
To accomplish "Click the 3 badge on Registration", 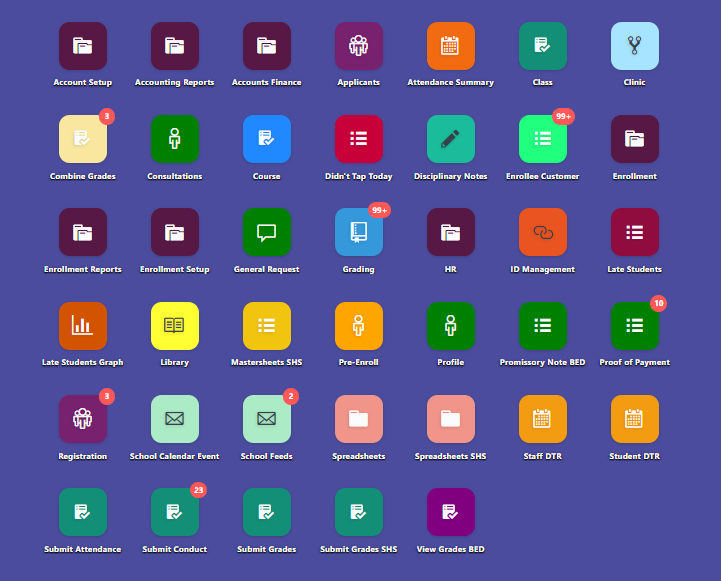I will 107,396.
